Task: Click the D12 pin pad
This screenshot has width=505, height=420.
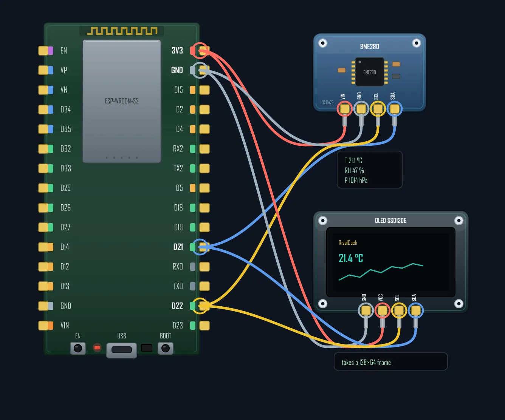Action: [x=43, y=266]
